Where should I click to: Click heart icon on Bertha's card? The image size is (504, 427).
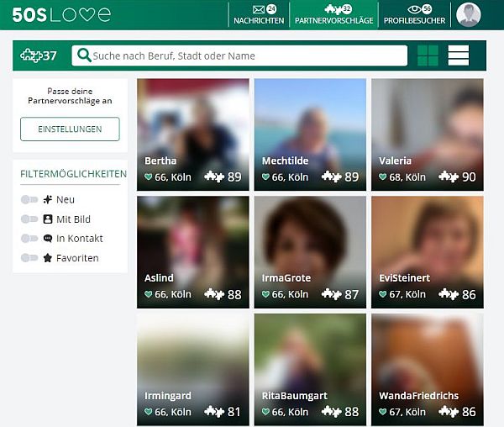[149, 177]
